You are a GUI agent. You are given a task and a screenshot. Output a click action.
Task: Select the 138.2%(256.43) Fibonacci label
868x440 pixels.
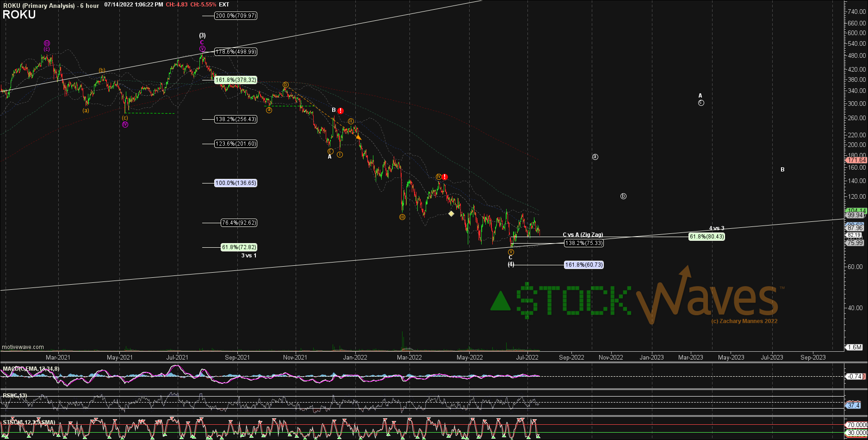tap(236, 119)
